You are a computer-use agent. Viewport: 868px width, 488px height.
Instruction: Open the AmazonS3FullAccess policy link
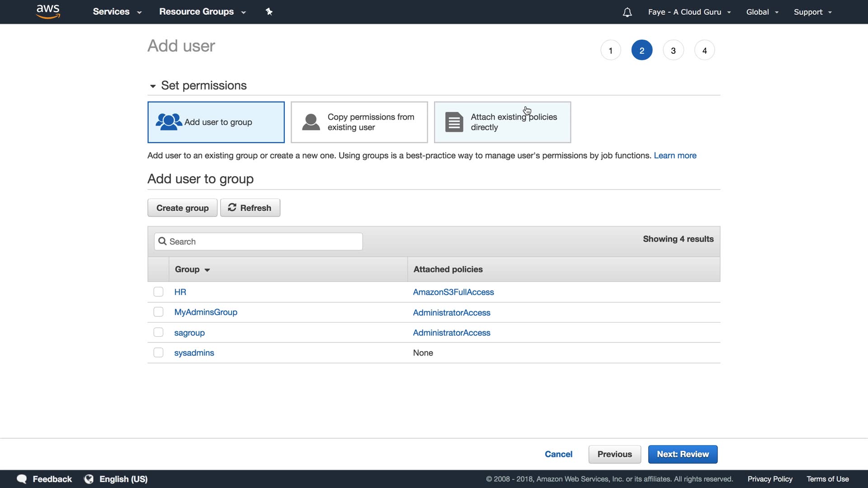[453, 292]
